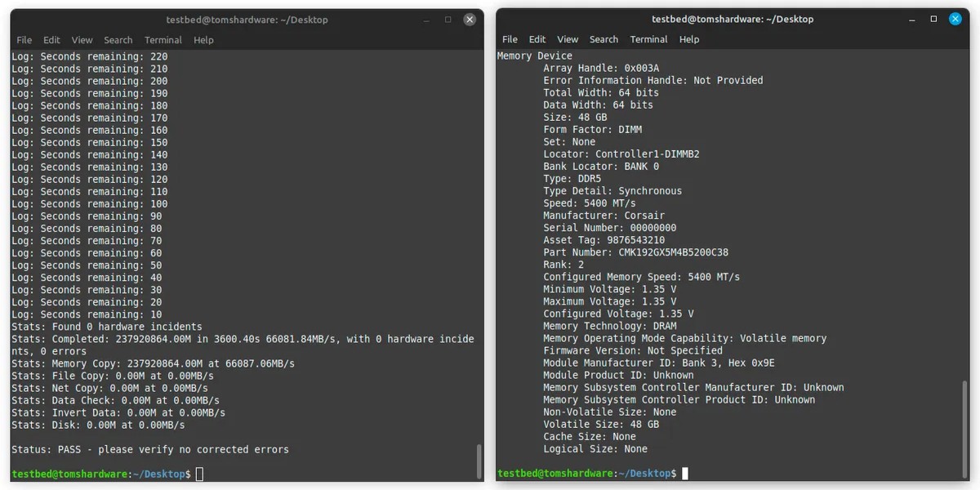Open View menu in right terminal window
This screenshot has width=980, height=490.
coord(568,39)
